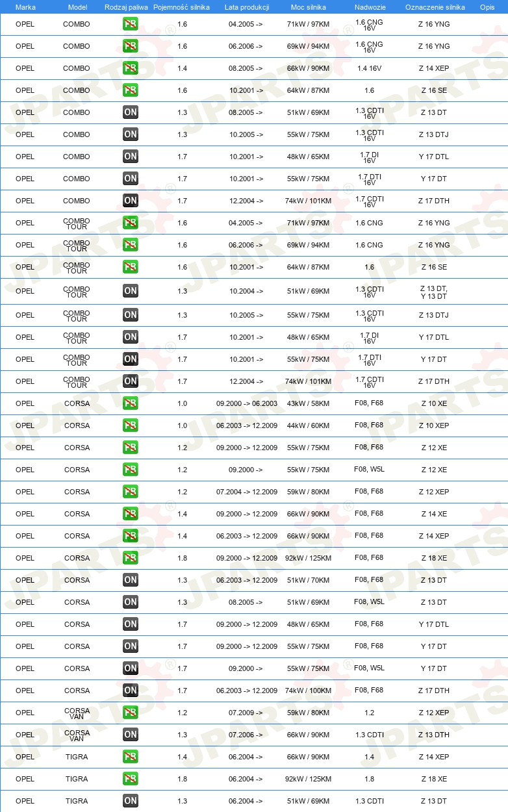Click ON icon in CORSA VAN Z 13 DTH row
Image resolution: width=508 pixels, height=812 pixels.
click(130, 735)
